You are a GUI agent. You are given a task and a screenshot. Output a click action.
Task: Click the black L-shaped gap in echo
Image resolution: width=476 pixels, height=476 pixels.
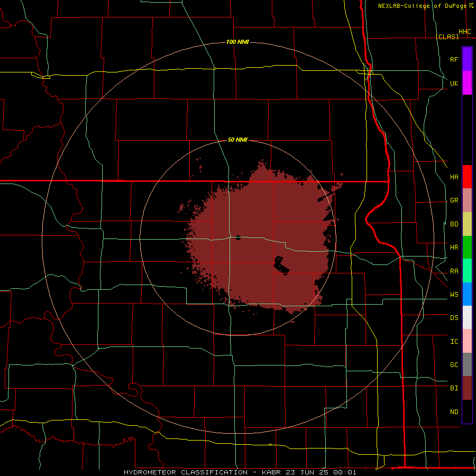(x=282, y=266)
